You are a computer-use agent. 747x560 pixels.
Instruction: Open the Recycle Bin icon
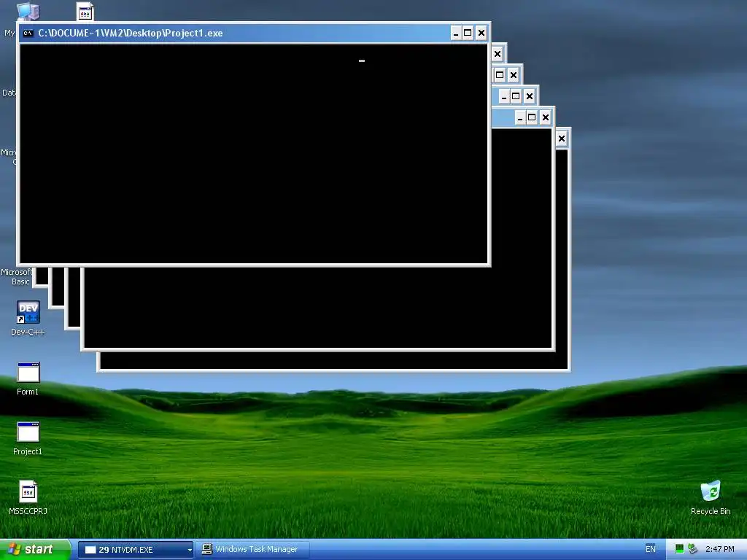[x=711, y=497]
